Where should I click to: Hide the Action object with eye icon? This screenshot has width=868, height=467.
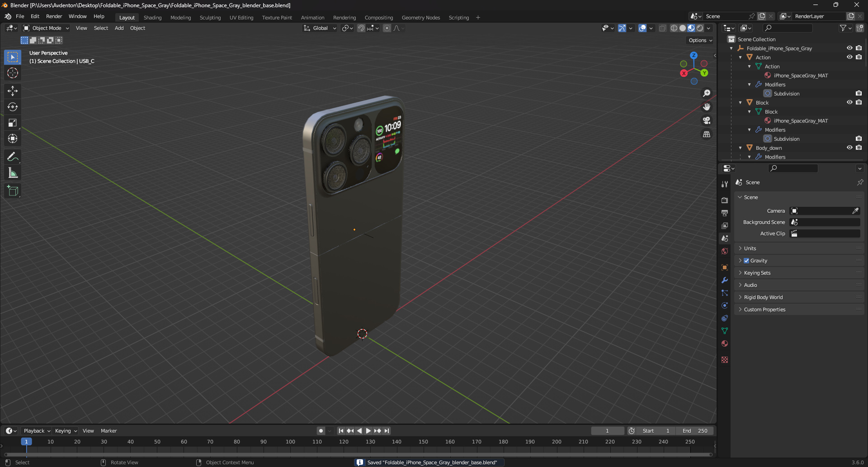849,57
